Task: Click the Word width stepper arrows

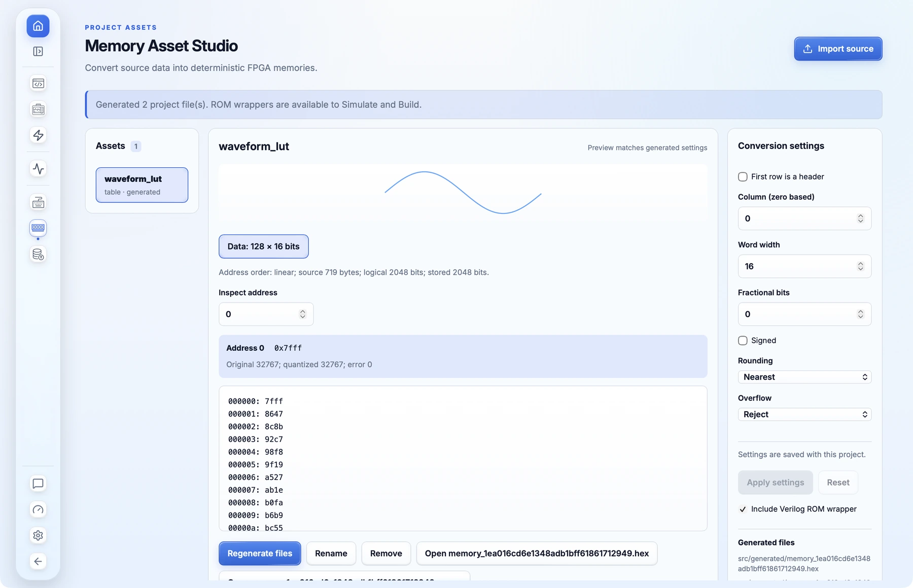Action: click(x=860, y=267)
